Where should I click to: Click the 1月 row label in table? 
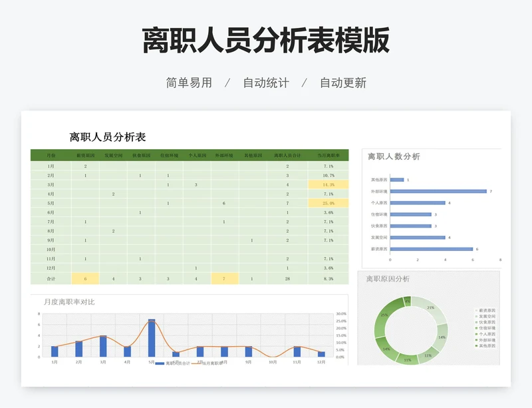pyautogui.click(x=51, y=166)
